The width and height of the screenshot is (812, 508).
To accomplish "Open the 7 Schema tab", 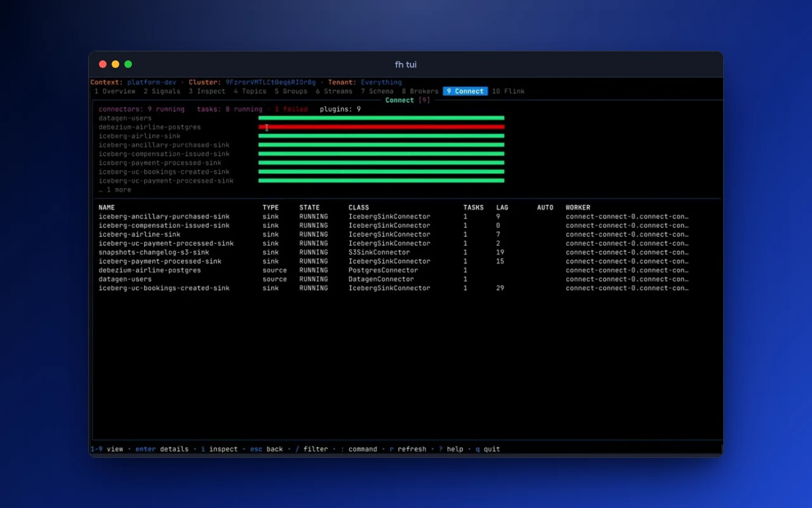I will coord(377,91).
